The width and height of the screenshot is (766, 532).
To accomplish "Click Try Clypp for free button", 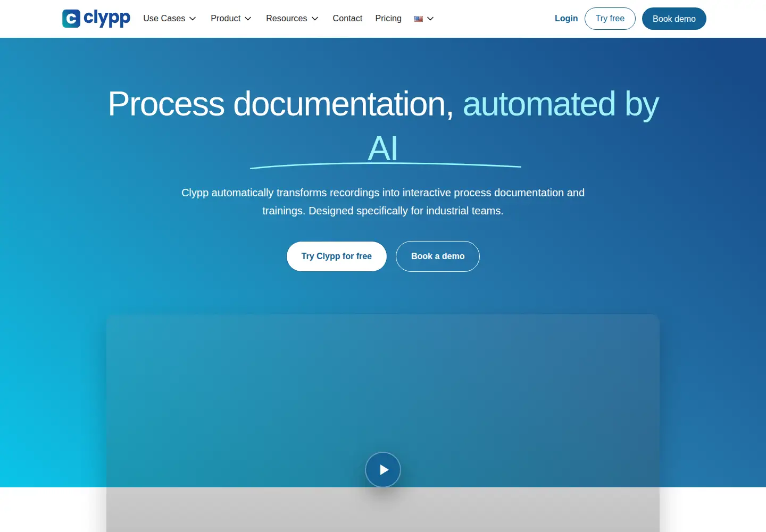I will (337, 256).
